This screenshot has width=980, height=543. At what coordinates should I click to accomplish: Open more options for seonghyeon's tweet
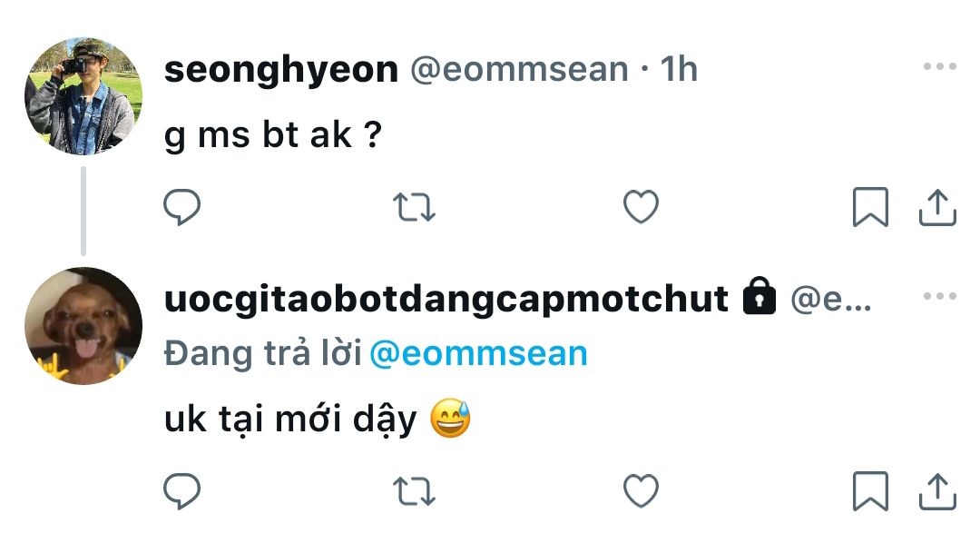pos(939,67)
